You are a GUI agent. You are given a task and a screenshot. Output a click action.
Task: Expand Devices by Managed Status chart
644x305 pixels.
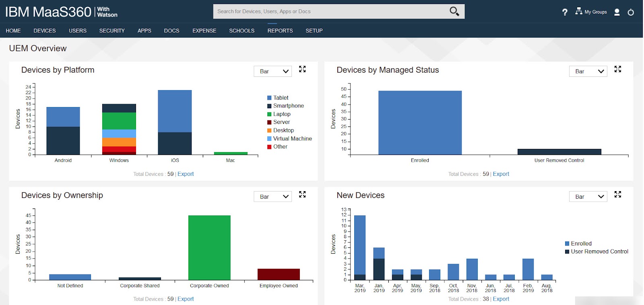click(x=617, y=69)
